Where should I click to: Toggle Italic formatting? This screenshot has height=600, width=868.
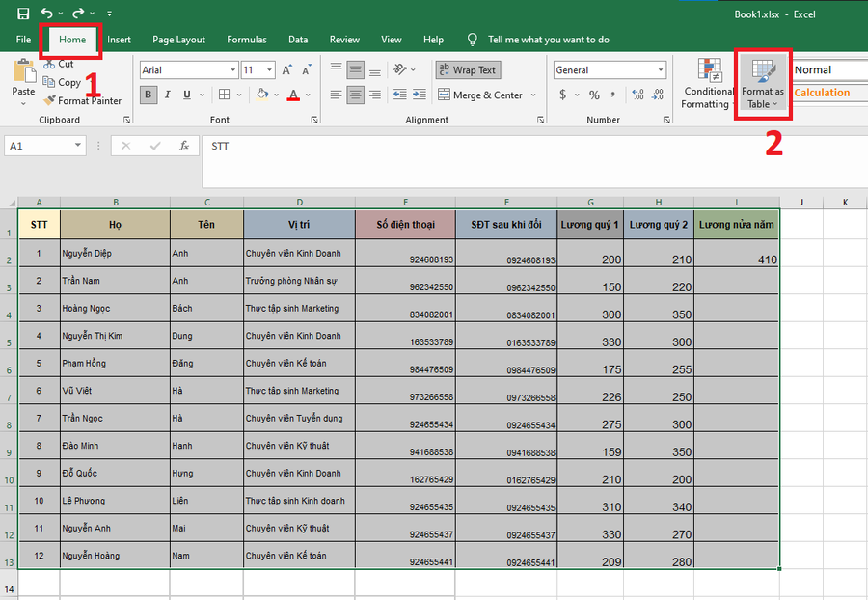tap(167, 95)
